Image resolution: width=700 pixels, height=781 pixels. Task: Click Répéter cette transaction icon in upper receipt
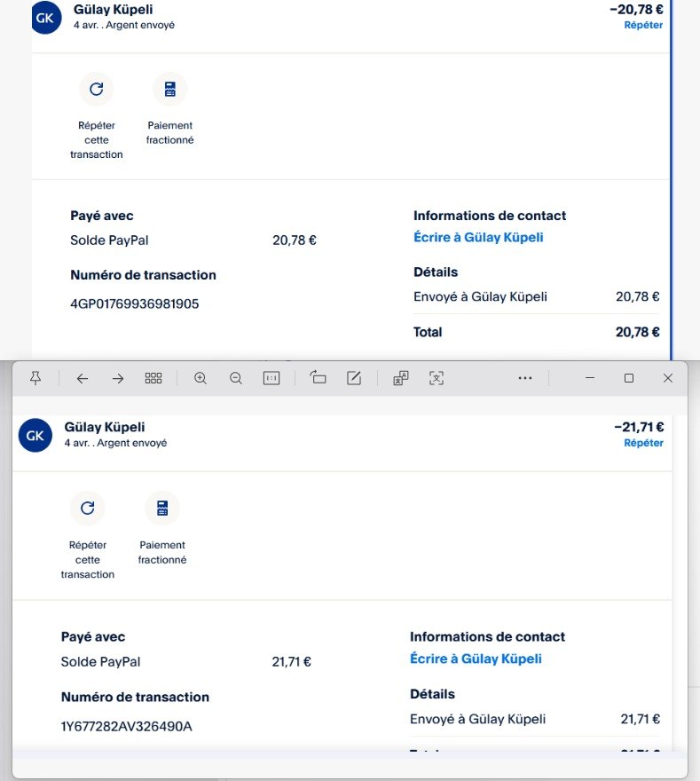[x=97, y=89]
